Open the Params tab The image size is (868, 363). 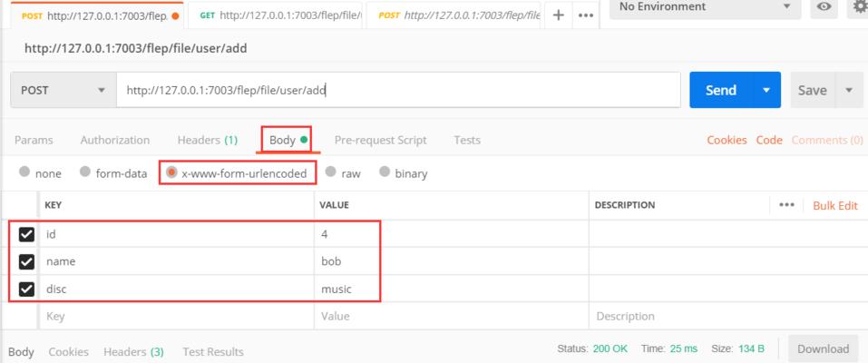coord(34,141)
